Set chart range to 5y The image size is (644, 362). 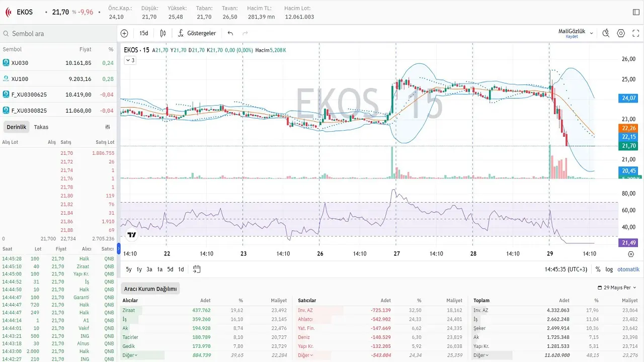[x=129, y=269]
